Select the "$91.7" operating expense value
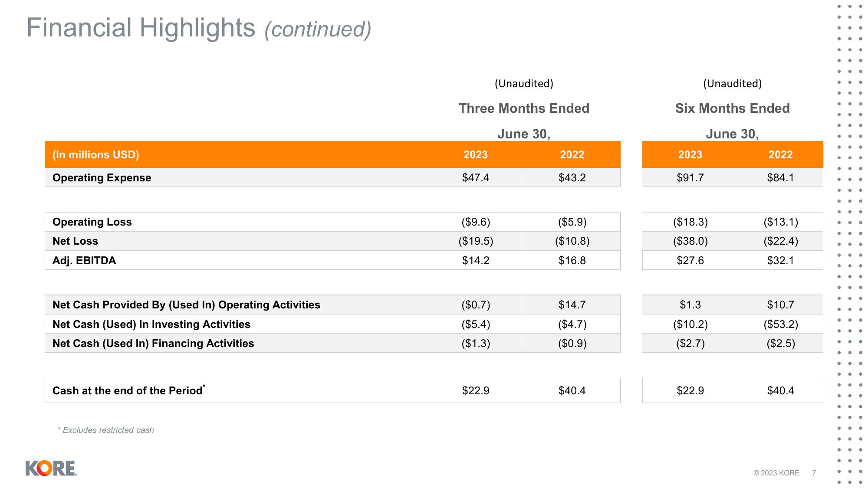Screen dimensions: 868x488 coord(690,178)
